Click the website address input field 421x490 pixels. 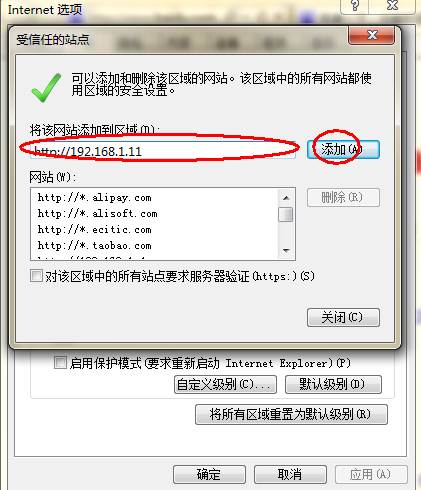163,150
